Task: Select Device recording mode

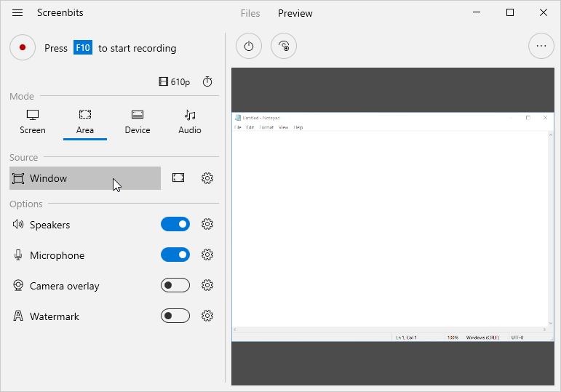Action: pos(138,122)
